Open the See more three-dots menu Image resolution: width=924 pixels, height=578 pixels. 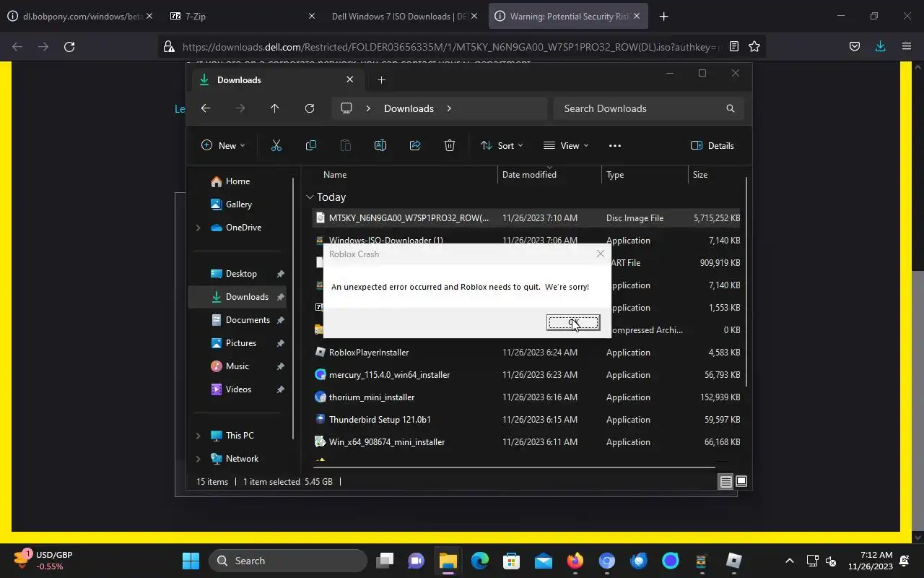tap(615, 145)
